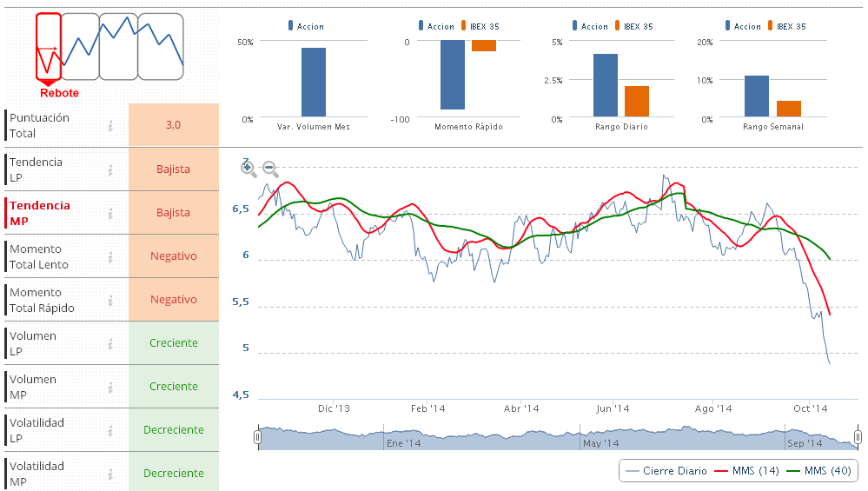
Task: Toggle IBEX 35 legend in Momento Rápido chart
Action: (484, 27)
